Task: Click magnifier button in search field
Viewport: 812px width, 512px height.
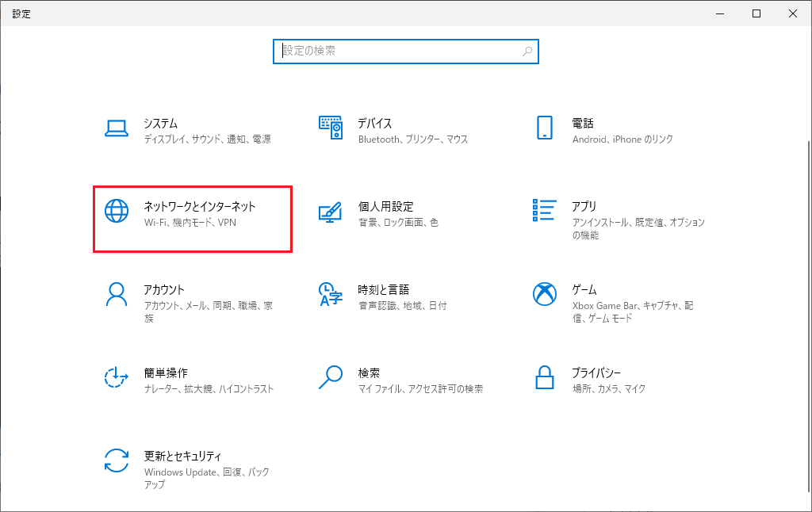Action: [527, 51]
